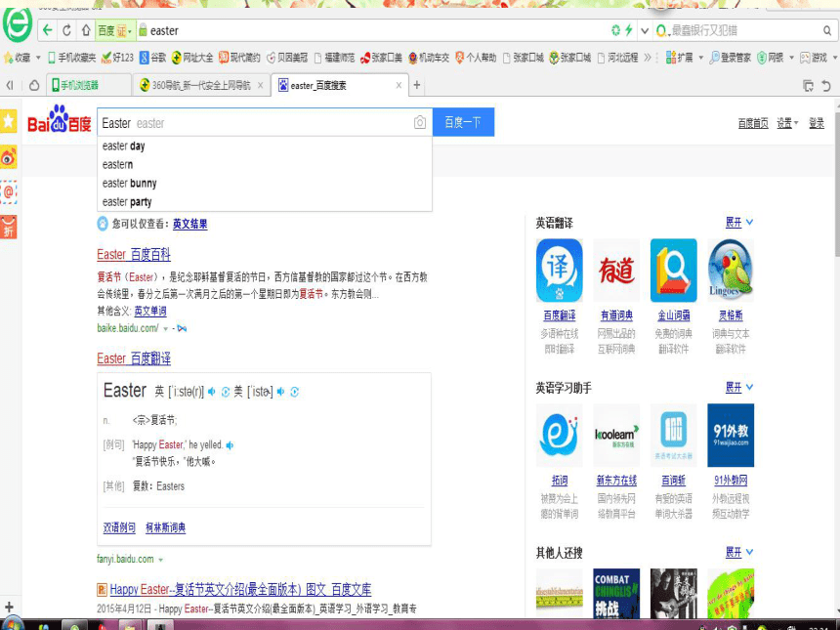The width and height of the screenshot is (840, 630).
Task: Click the Baidu logo
Action: 60,119
